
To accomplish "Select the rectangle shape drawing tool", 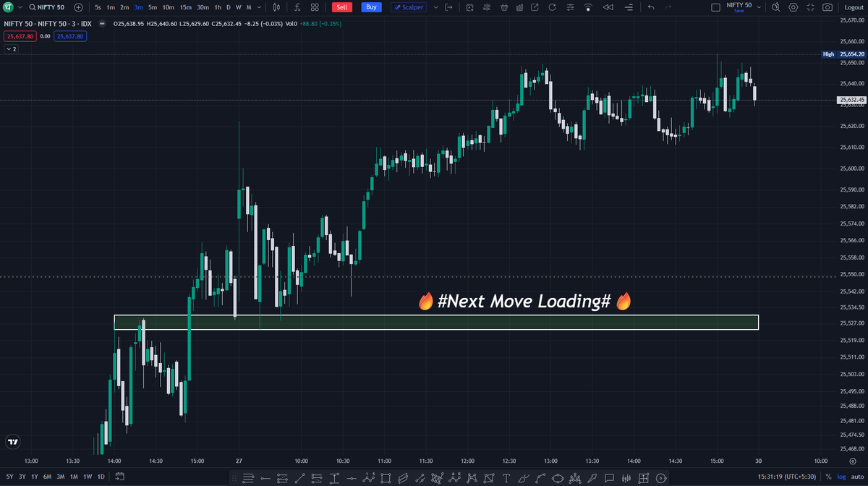I will (386, 478).
